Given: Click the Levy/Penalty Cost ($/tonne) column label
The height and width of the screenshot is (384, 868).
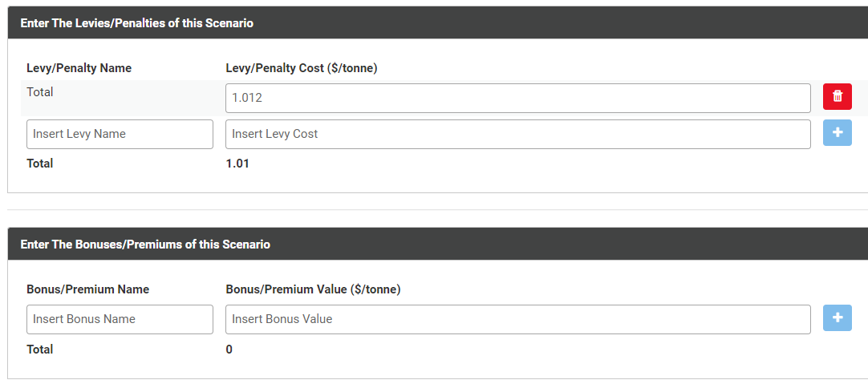Looking at the screenshot, I should 302,68.
